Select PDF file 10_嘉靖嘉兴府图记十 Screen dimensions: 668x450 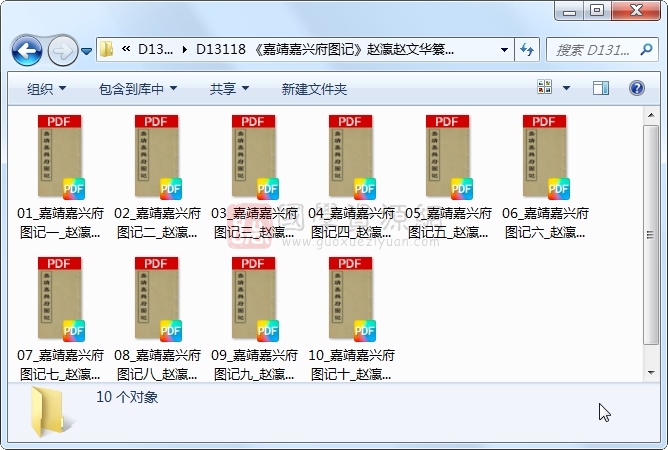coord(352,299)
